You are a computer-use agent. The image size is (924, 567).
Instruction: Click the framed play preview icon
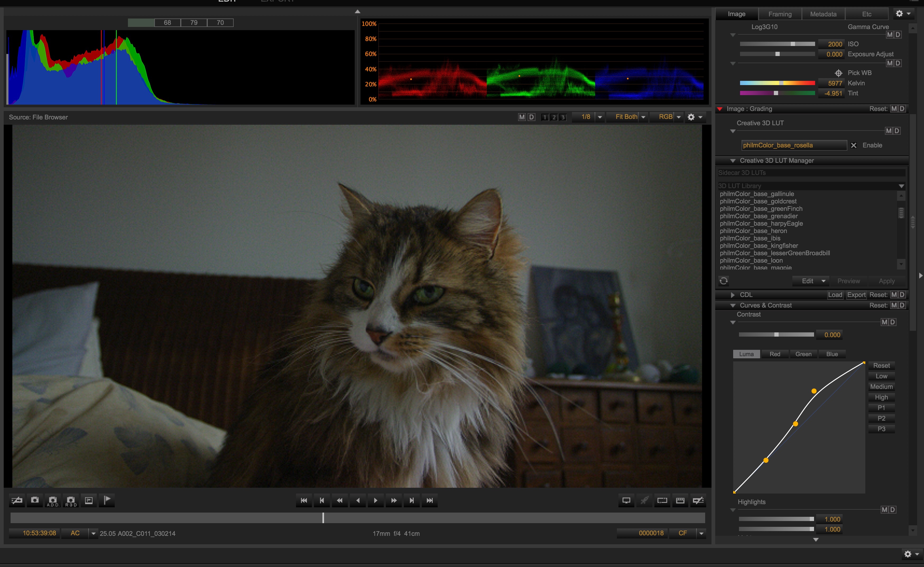tap(89, 500)
